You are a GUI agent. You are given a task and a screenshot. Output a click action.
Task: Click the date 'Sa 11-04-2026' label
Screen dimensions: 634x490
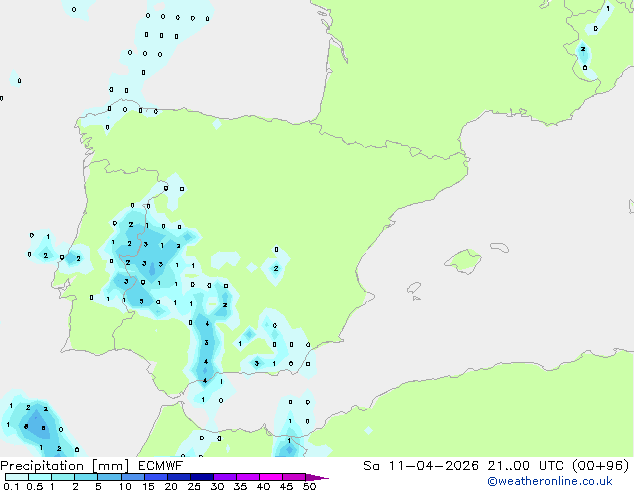click(421, 466)
